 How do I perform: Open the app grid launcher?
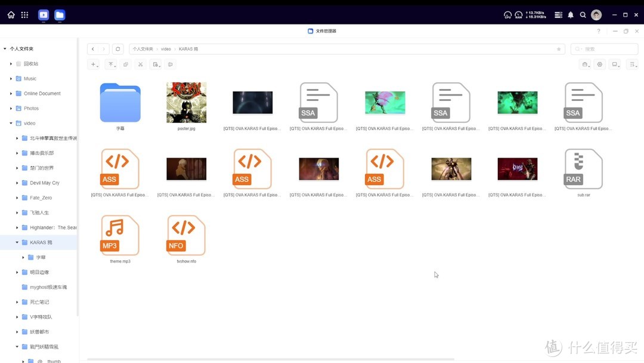[x=24, y=15]
